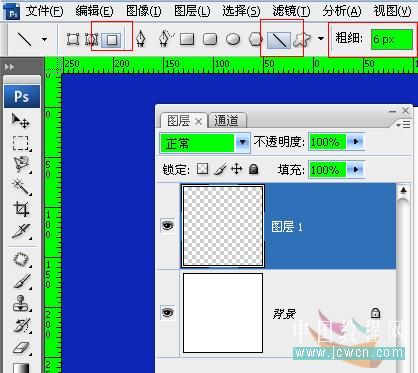Viewport: 418px width, 373px height.
Task: Minimize the layers panel
Action: pyautogui.click(x=393, y=111)
